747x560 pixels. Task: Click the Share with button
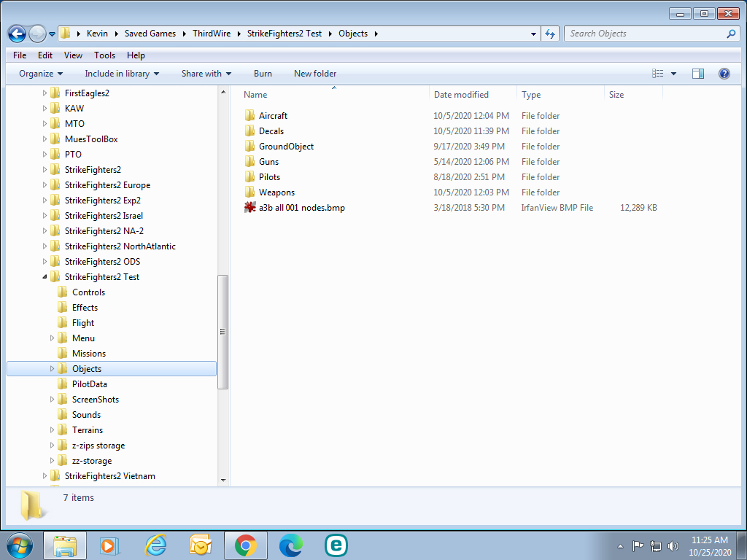[206, 74]
